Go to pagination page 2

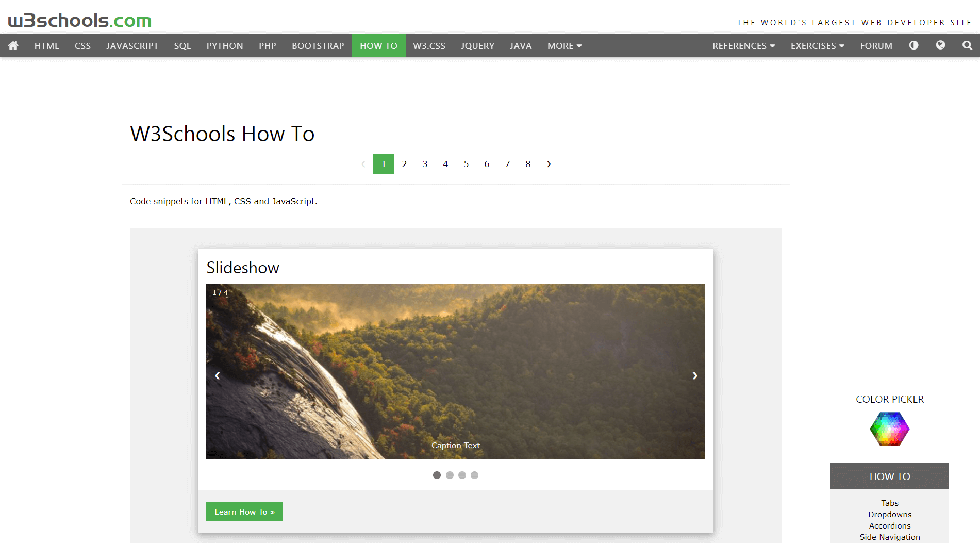(404, 164)
